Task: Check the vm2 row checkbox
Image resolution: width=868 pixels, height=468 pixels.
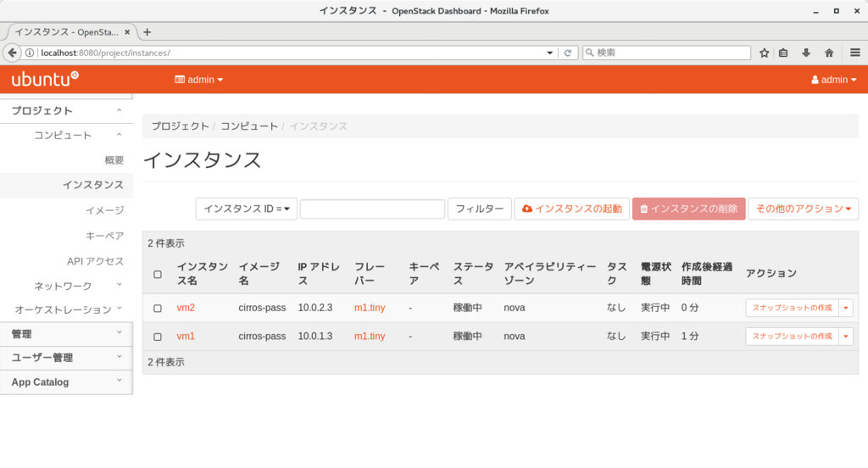Action: point(158,308)
